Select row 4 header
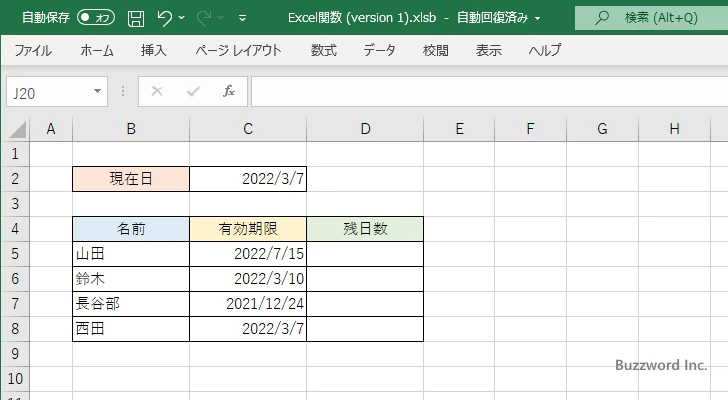 coord(15,229)
